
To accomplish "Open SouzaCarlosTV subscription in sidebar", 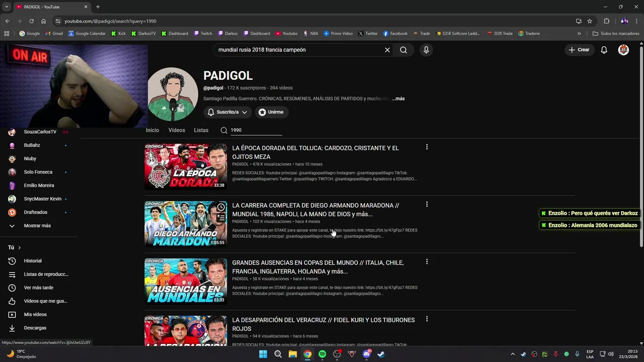I will (39, 132).
